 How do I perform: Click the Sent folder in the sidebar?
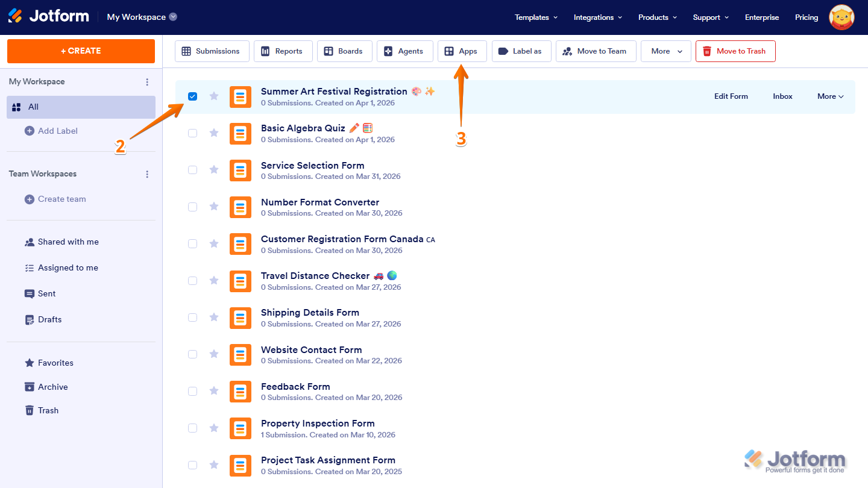click(x=46, y=293)
